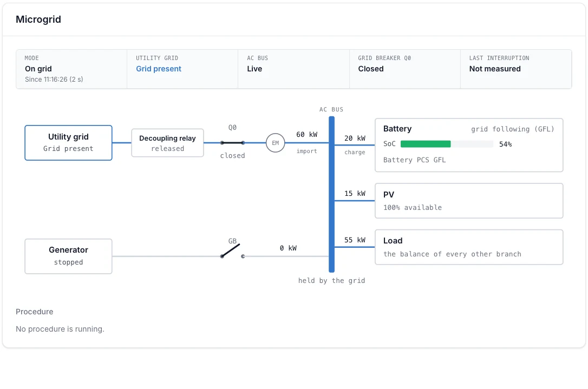588x389 pixels.
Task: Click the battery SoC progress bar
Action: (447, 144)
